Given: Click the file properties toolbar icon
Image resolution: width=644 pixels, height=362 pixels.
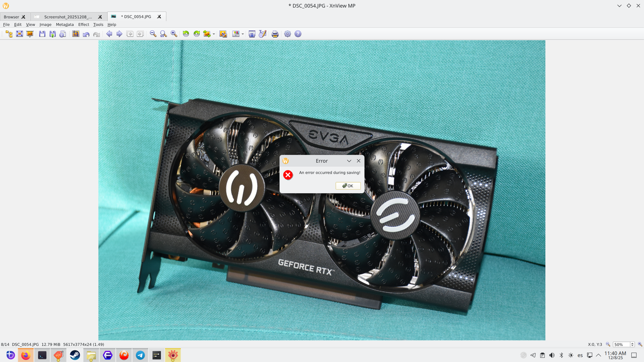Looking at the screenshot, I should click(62, 34).
